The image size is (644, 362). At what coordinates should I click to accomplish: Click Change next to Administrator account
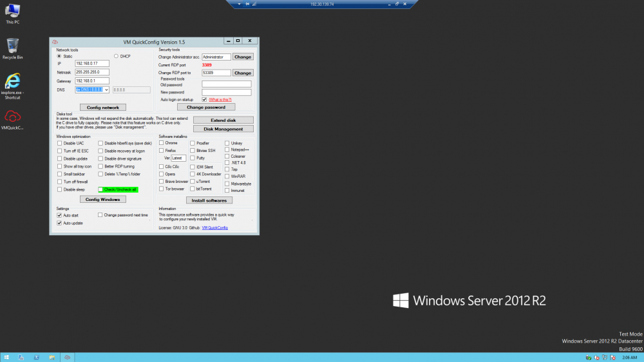(243, 57)
